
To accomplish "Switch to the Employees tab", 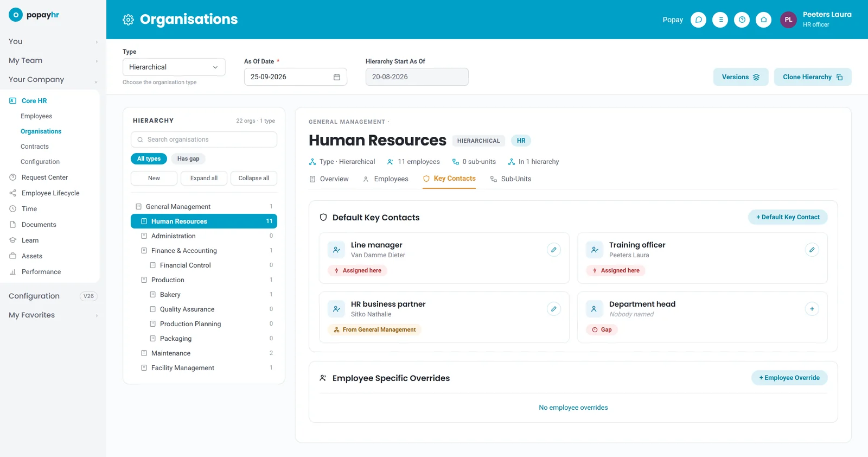I will pos(385,179).
